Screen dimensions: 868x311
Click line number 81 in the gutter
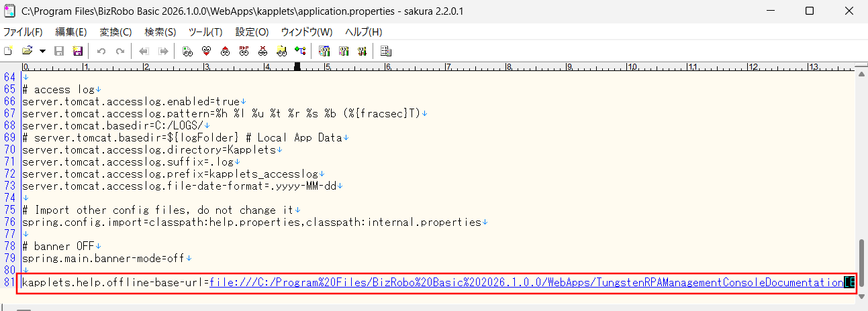(10, 283)
